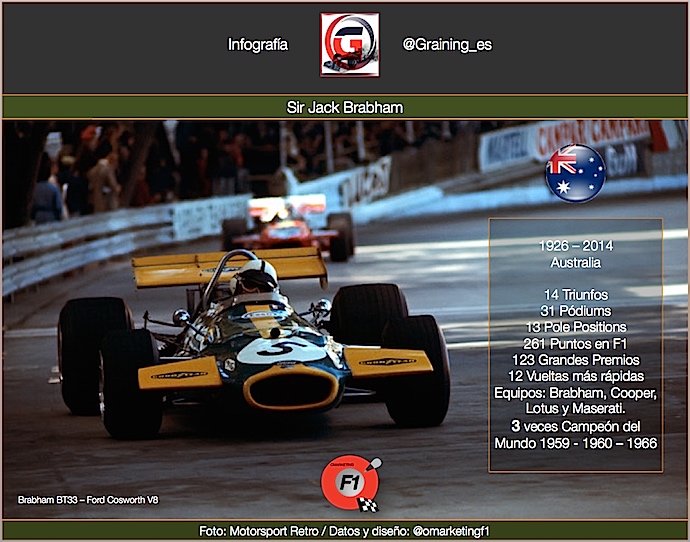Viewport: 690px width, 542px height.
Task: Click the Foto: Motorsport Retro credit footer
Action: [x=344, y=530]
